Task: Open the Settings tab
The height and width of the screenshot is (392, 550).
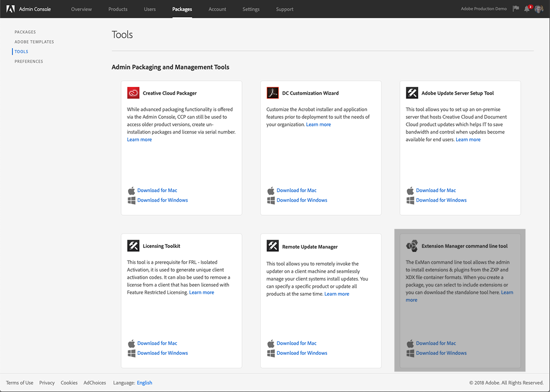Action: tap(251, 9)
